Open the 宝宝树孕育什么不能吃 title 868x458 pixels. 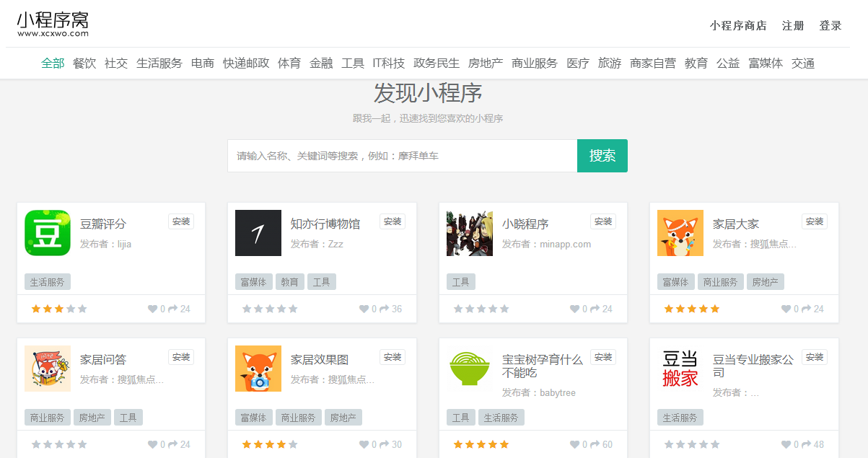click(x=543, y=366)
